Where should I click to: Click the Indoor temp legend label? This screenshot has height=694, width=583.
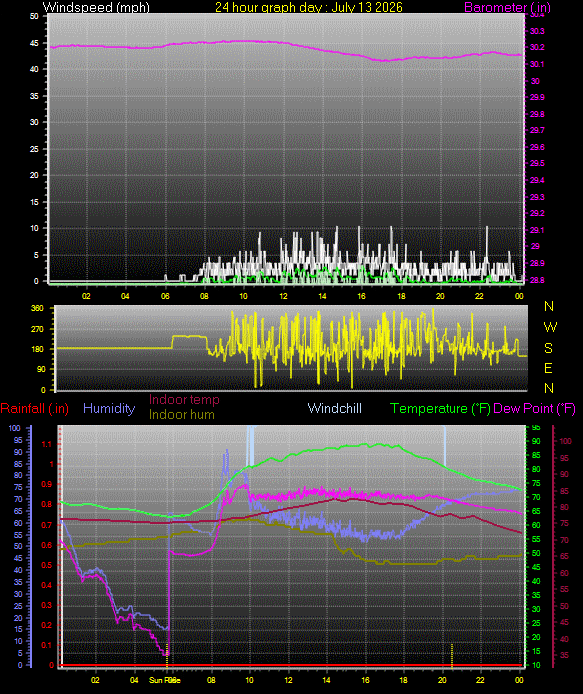(x=184, y=399)
